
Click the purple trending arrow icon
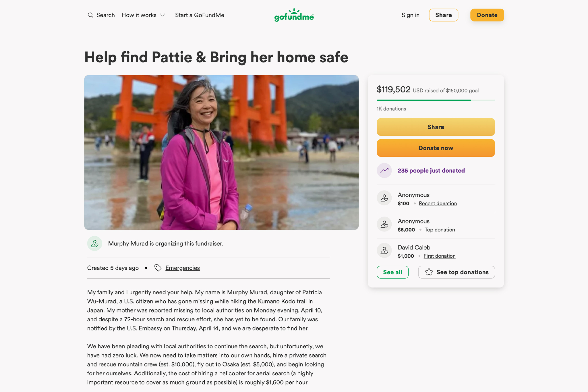(384, 171)
